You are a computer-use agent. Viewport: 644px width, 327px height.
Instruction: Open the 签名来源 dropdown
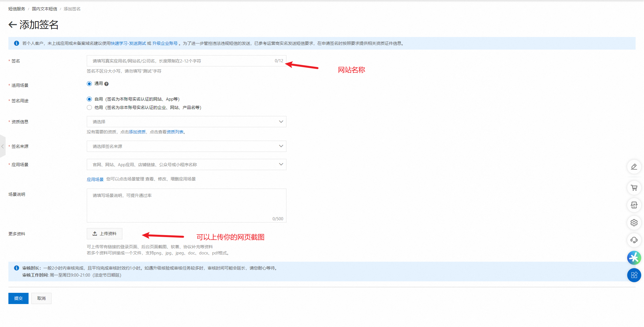(186, 146)
